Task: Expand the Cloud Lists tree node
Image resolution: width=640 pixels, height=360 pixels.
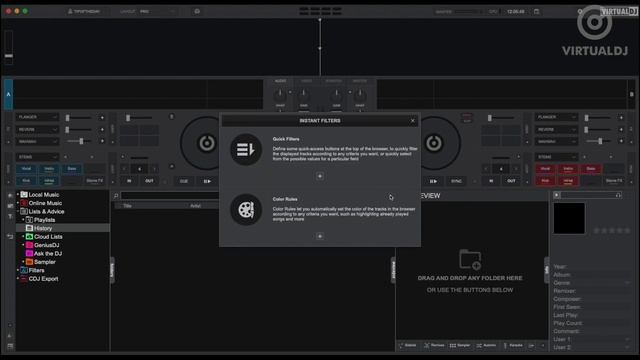Action: coord(23,237)
